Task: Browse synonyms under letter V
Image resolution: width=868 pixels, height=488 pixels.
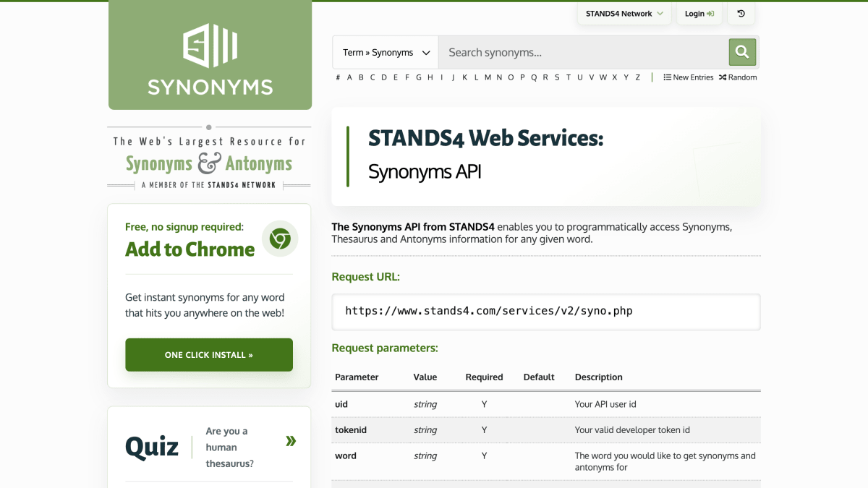Action: tap(591, 77)
